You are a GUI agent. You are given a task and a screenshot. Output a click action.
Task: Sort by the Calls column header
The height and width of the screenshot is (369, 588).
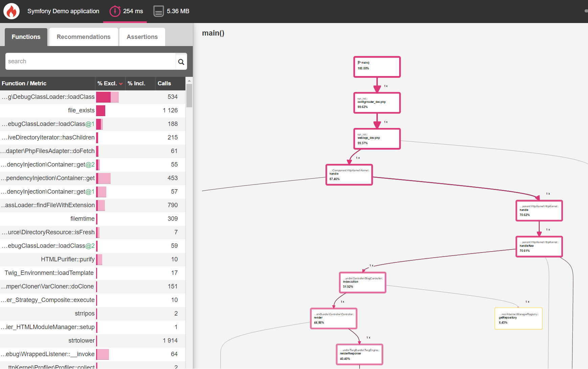pos(164,83)
